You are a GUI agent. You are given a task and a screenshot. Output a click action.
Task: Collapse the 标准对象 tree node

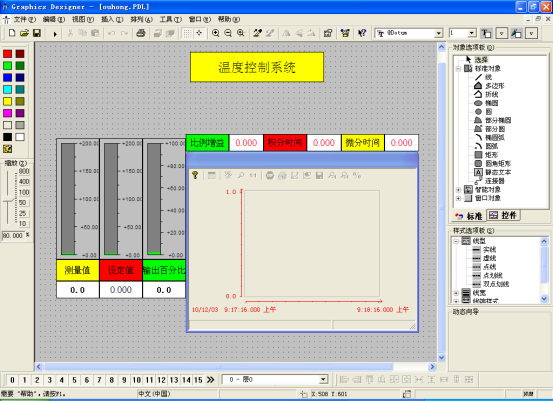(458, 68)
